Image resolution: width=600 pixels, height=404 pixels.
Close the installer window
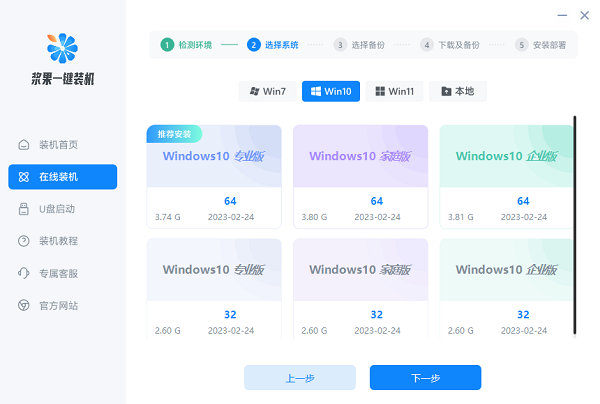click(x=584, y=15)
